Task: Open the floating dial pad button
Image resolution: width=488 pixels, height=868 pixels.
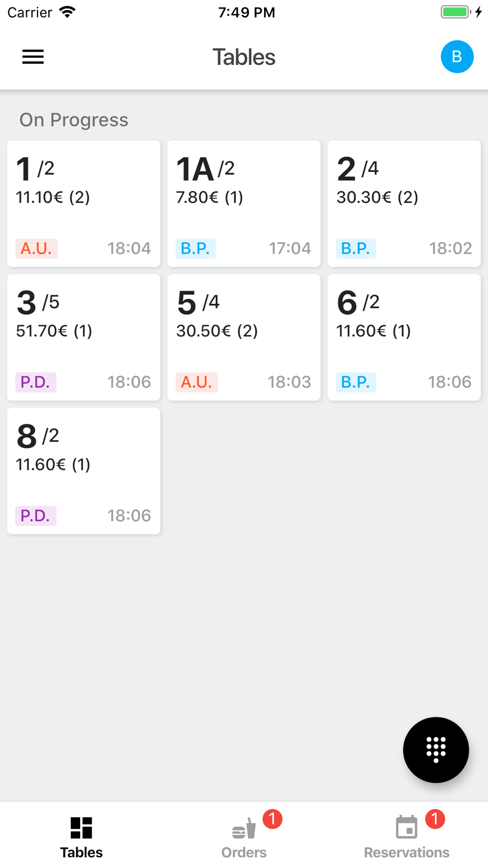Action: coord(436,749)
